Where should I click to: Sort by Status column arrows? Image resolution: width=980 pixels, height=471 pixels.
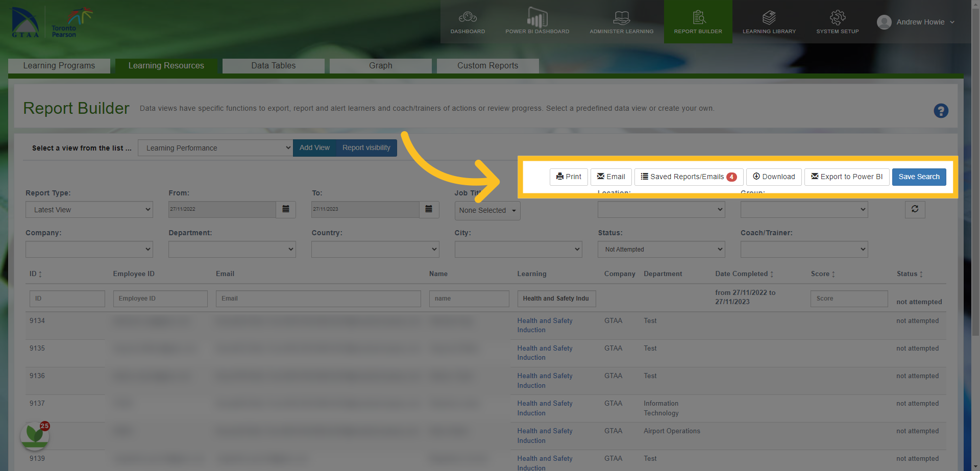[921, 274]
